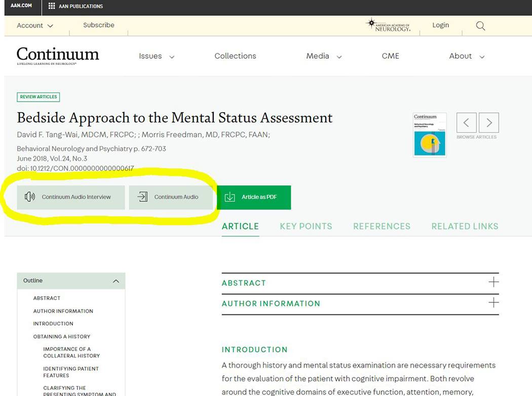Click the sign-in arrow icon for Continuum Audio
Screen dimensions: 532x396
tap(142, 197)
